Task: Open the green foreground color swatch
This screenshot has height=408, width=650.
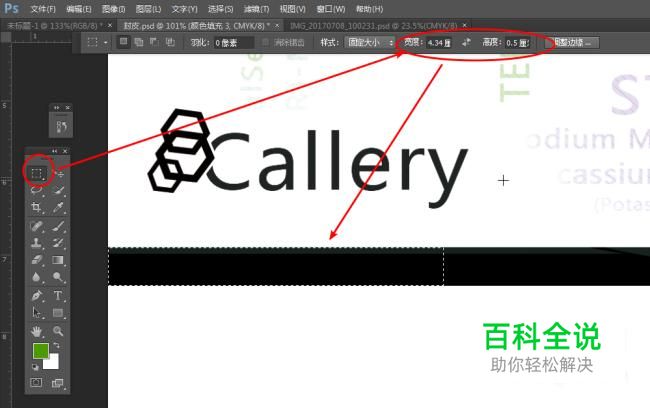Action: tap(41, 351)
